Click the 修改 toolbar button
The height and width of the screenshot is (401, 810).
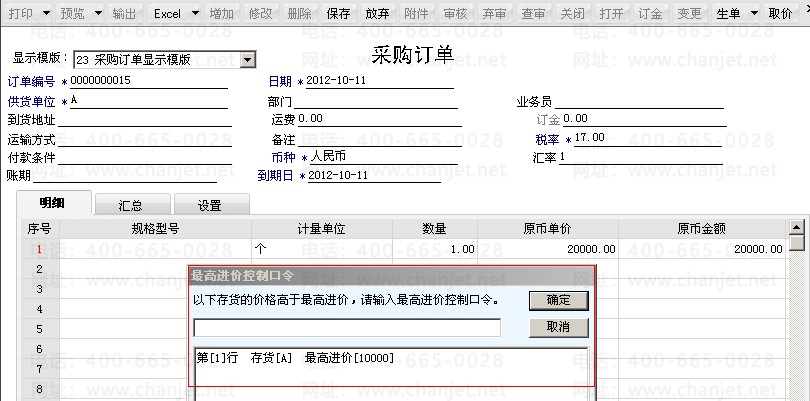point(260,13)
